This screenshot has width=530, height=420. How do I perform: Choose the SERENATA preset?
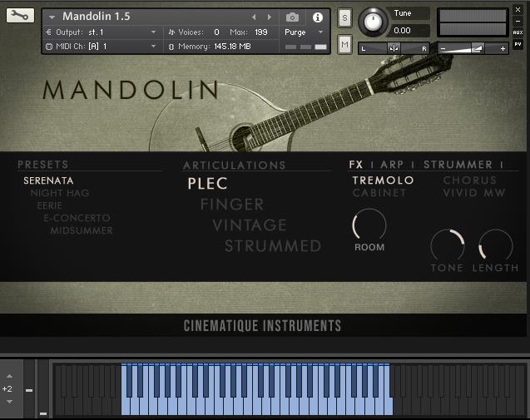point(48,180)
